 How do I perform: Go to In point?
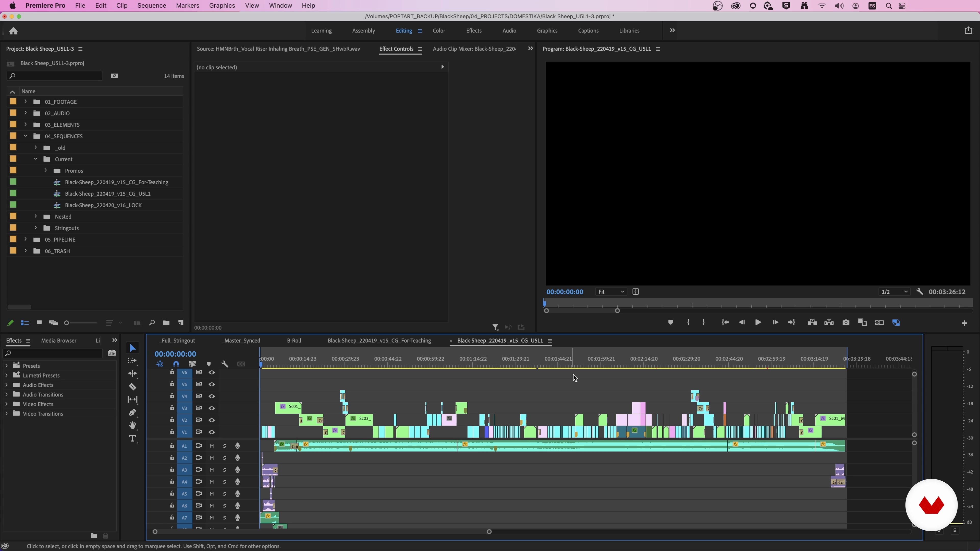click(x=725, y=322)
